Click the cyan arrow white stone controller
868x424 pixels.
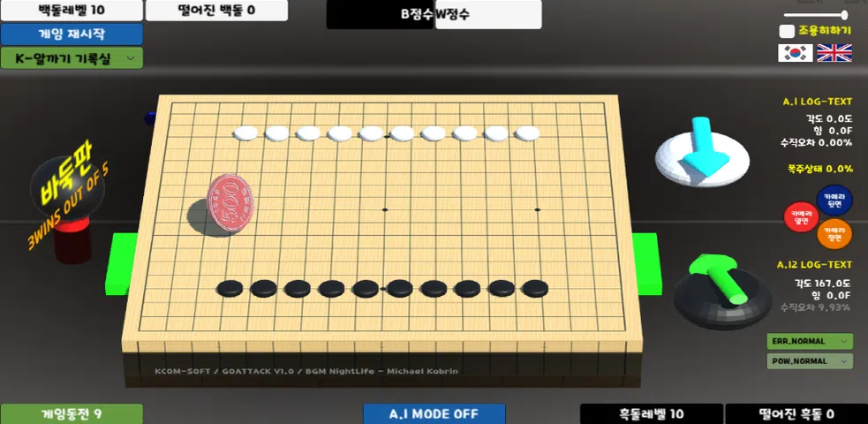(703, 155)
